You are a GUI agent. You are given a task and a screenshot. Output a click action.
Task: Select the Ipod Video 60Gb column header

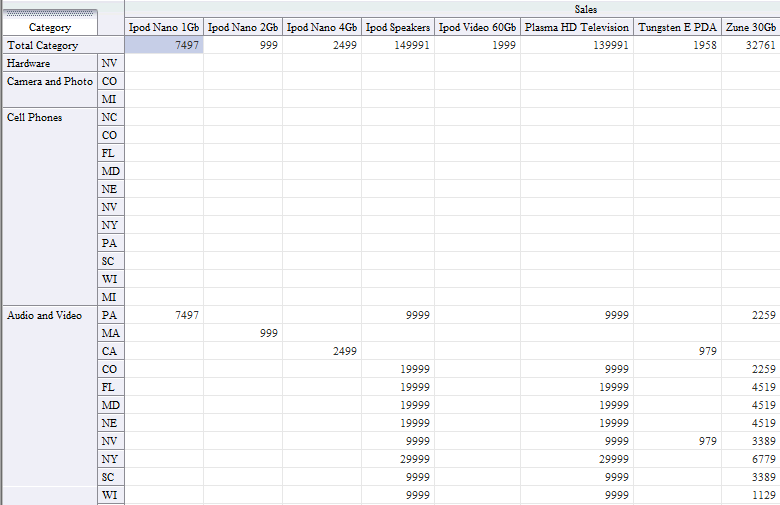[478, 27]
